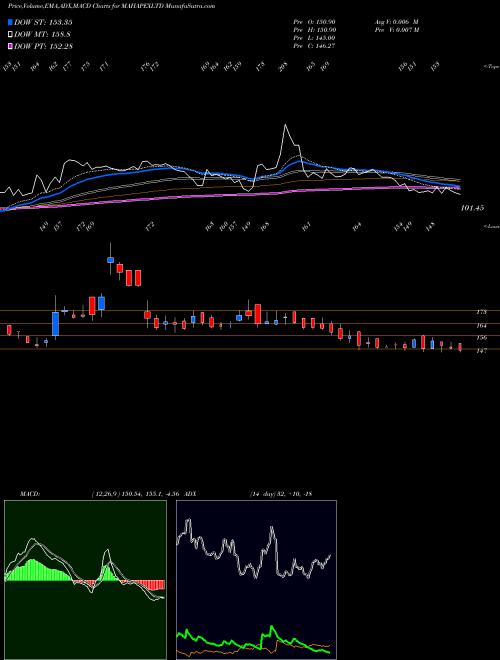Click the Pre V: 0.007 M value
The width and height of the screenshot is (500, 660).
[397, 30]
